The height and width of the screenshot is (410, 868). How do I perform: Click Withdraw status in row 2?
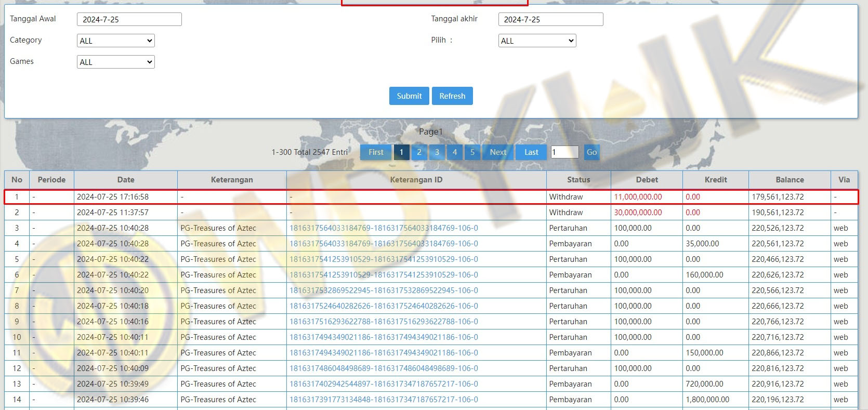coord(566,213)
